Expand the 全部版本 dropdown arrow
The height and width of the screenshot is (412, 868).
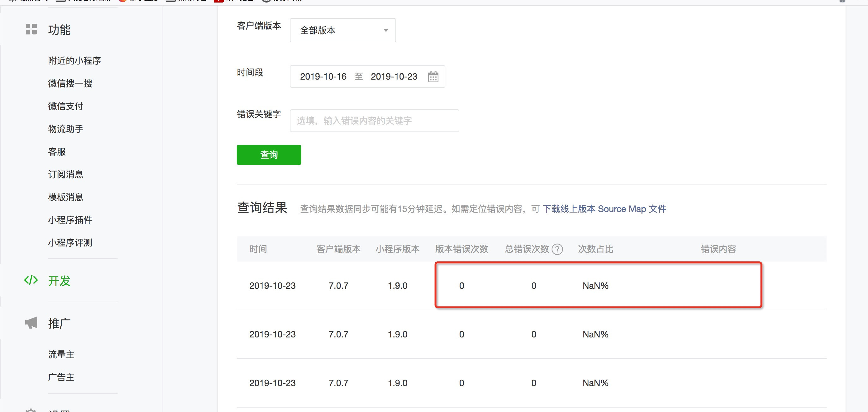coord(386,30)
